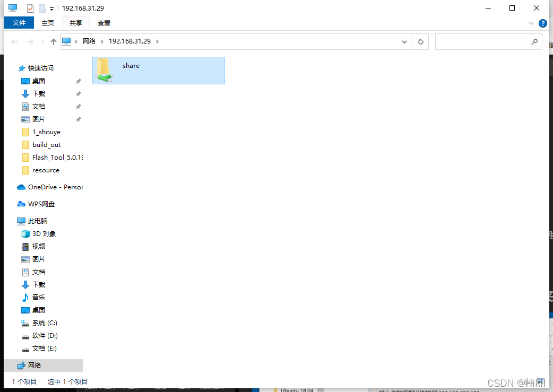Click the pin icon beside Quick access 文档

point(79,107)
